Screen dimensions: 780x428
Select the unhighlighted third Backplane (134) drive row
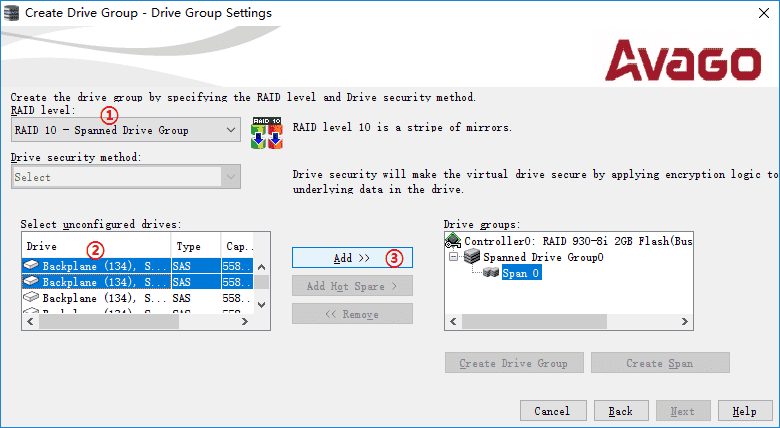coord(138,298)
